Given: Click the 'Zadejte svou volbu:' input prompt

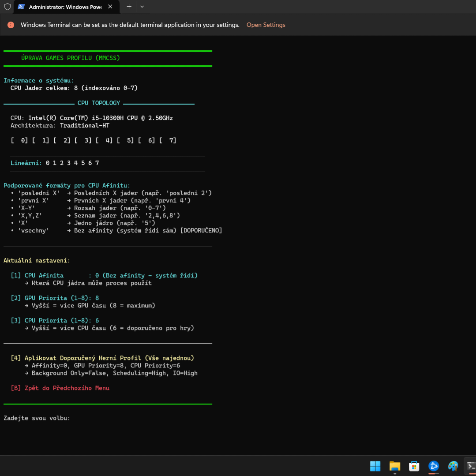Looking at the screenshot, I should (37, 418).
